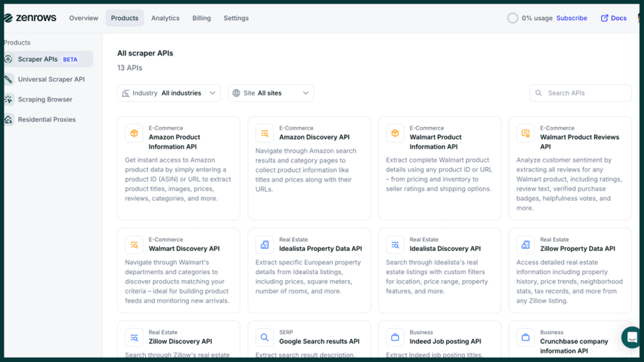
Task: Click the Crunchbase company information API icon
Action: point(525,338)
